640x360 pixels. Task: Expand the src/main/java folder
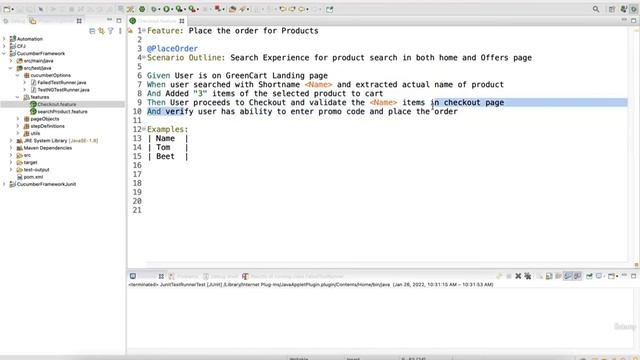[x=11, y=60]
